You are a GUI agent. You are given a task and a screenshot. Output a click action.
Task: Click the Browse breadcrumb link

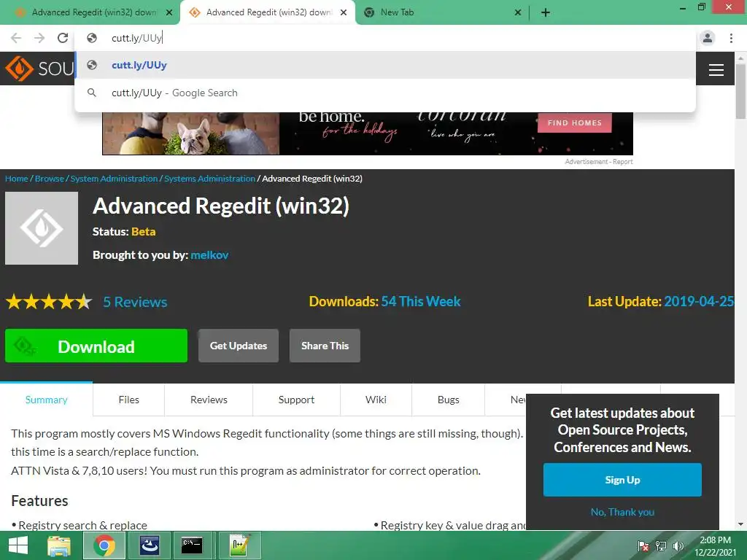click(50, 179)
